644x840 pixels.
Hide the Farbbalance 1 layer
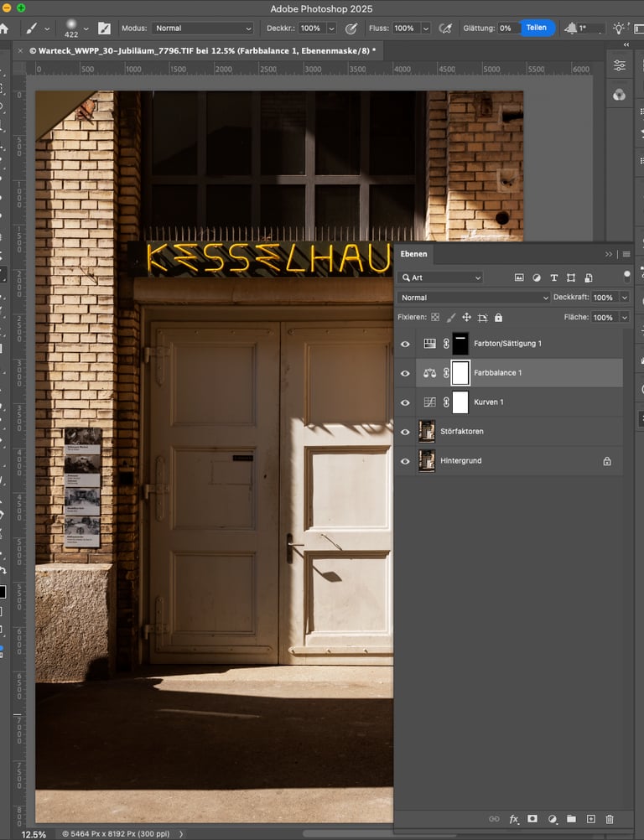[x=405, y=373]
